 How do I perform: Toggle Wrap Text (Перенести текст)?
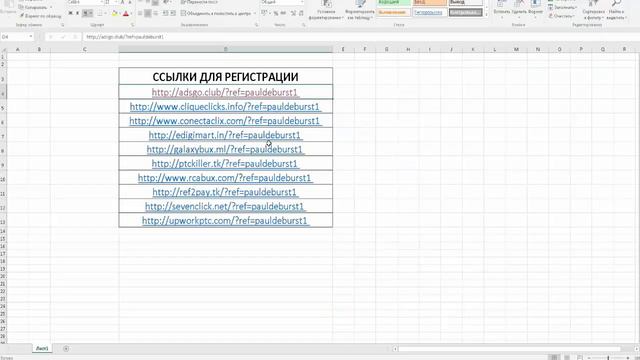[x=199, y=2]
